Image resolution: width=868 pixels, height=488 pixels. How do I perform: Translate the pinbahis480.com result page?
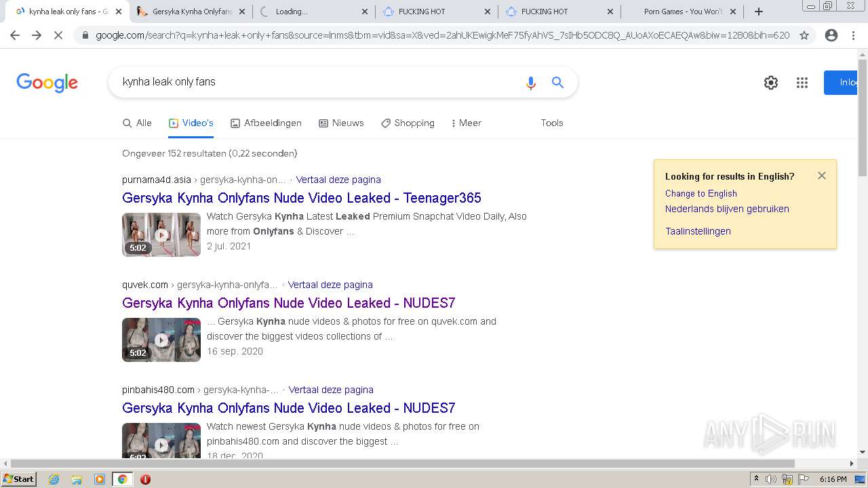coord(331,390)
